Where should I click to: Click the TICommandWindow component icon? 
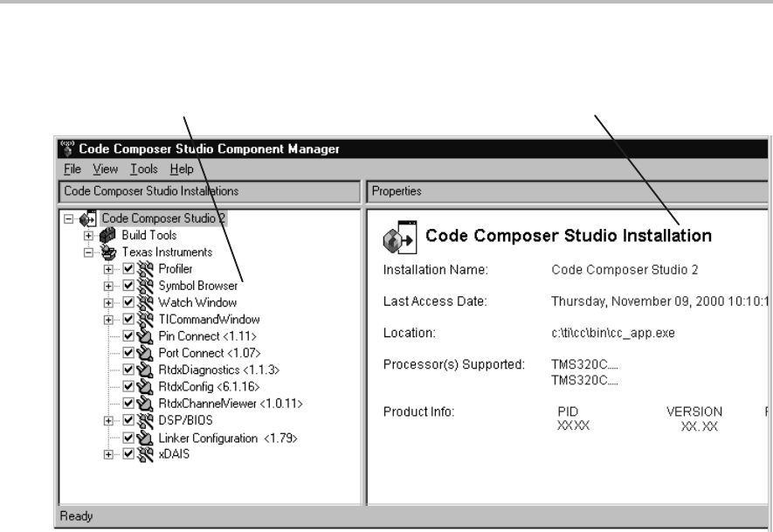point(145,320)
